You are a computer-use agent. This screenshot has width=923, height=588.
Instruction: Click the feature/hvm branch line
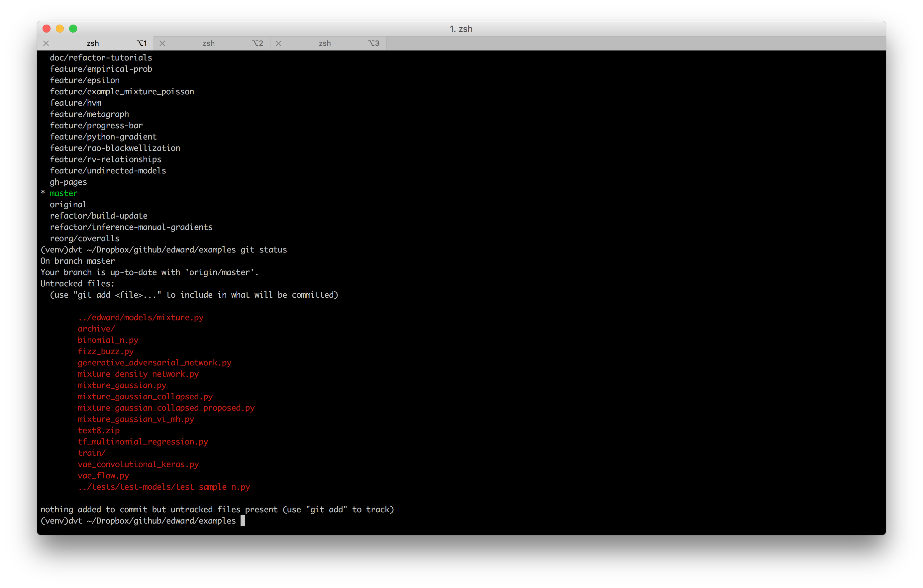tap(75, 103)
